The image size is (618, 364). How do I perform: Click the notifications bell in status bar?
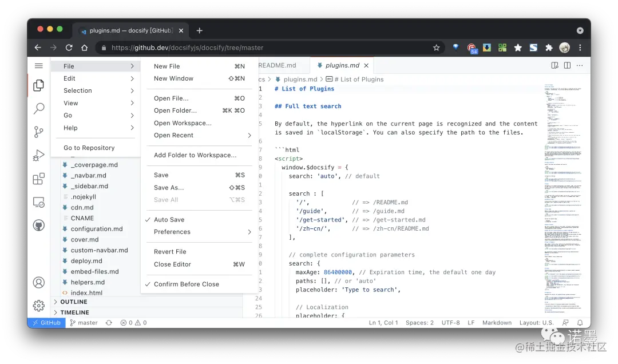pyautogui.click(x=580, y=323)
